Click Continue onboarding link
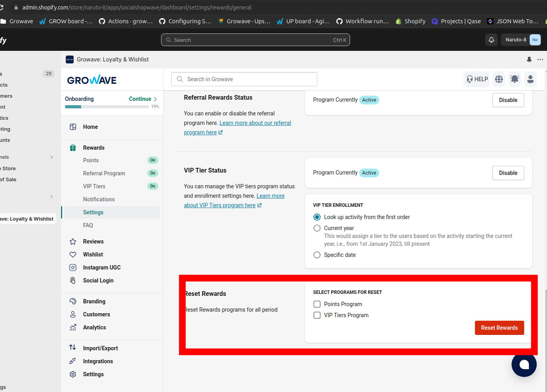547x392 pixels. (140, 99)
